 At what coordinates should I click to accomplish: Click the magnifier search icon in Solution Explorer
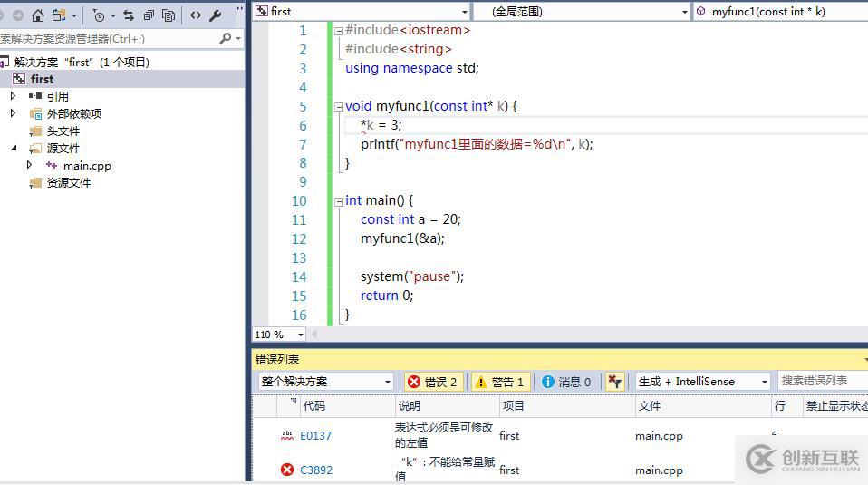click(226, 38)
